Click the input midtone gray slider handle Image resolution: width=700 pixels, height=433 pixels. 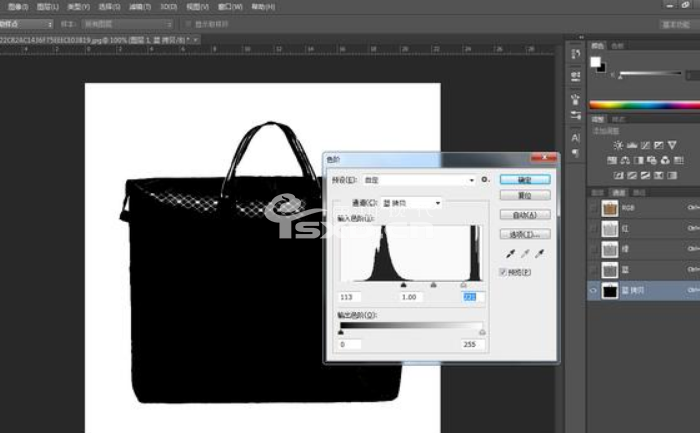point(433,285)
